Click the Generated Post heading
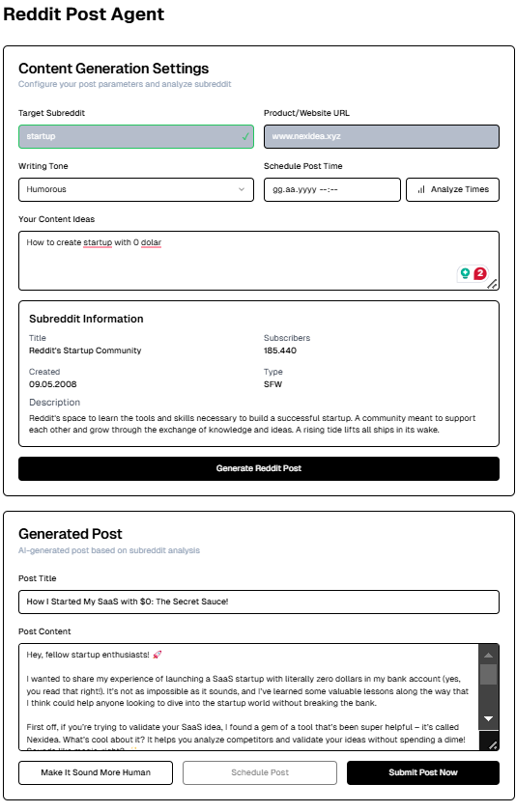Image resolution: width=516 pixels, height=812 pixels. (x=71, y=534)
